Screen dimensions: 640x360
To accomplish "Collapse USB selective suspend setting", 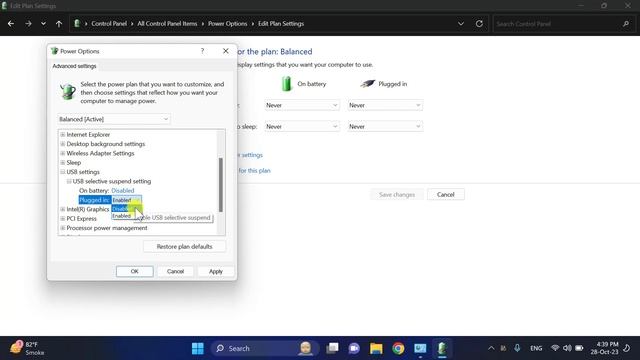I will click(69, 181).
